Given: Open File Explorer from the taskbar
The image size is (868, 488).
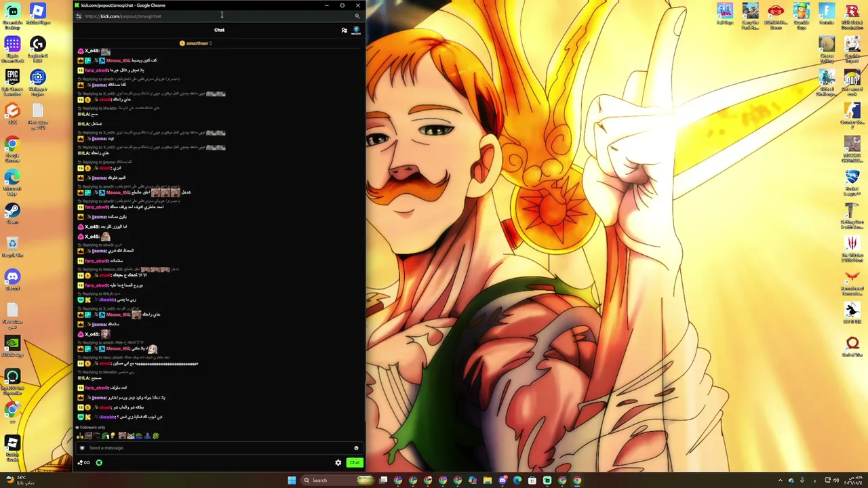Looking at the screenshot, I should pos(488,481).
